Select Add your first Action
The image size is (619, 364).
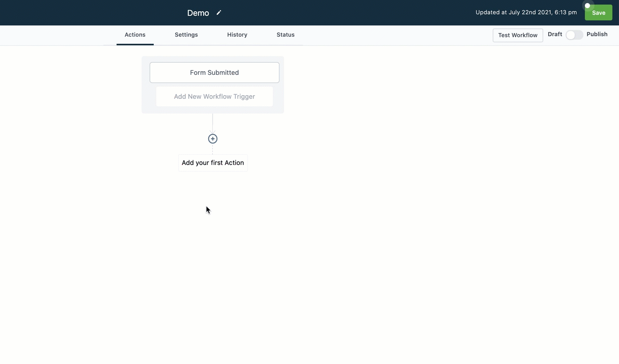click(x=213, y=163)
